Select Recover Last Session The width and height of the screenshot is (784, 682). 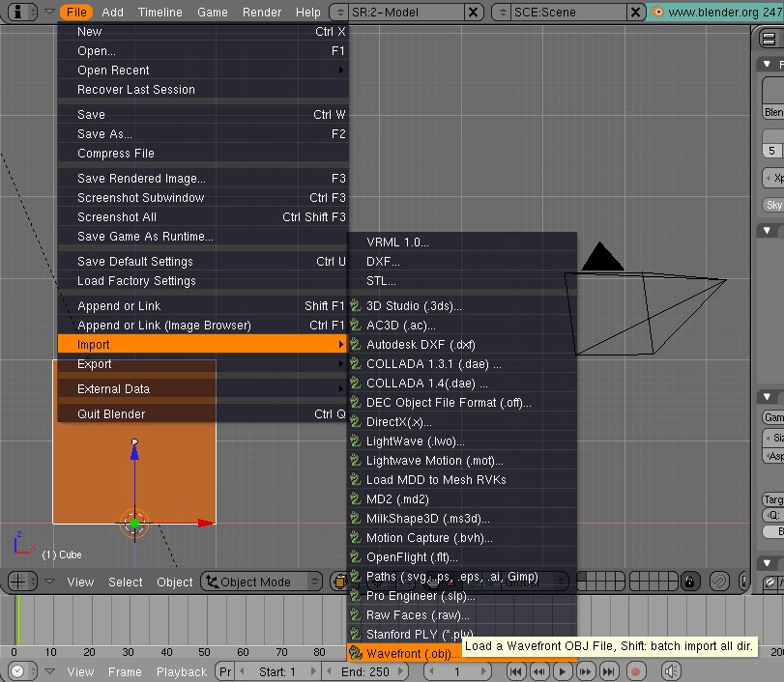[x=202, y=90]
